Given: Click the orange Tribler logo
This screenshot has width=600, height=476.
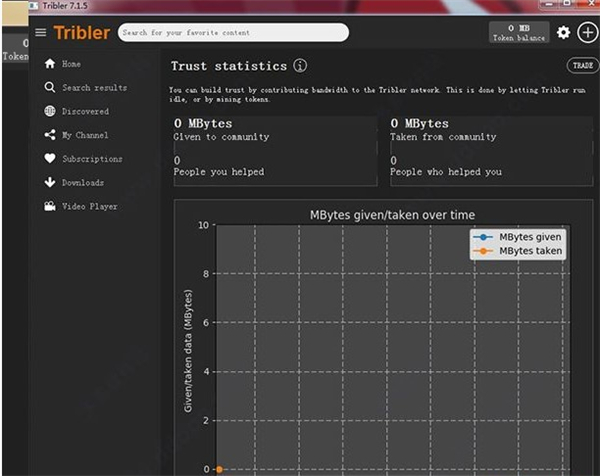Looking at the screenshot, I should (x=82, y=32).
